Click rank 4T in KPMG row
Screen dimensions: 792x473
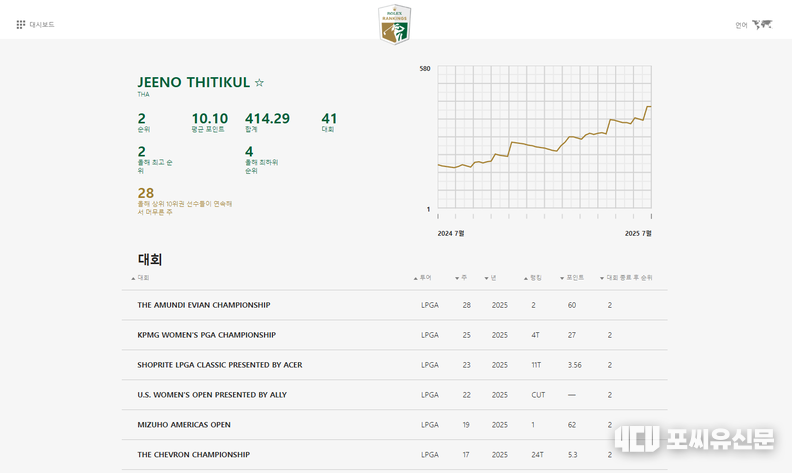535,335
